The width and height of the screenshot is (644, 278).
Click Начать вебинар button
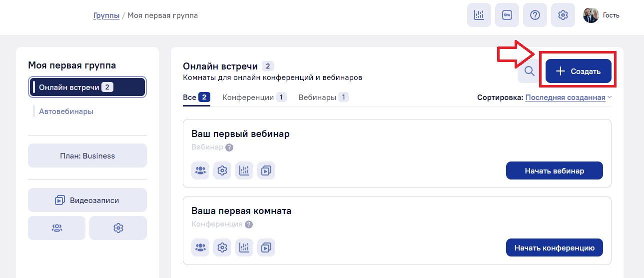click(555, 170)
